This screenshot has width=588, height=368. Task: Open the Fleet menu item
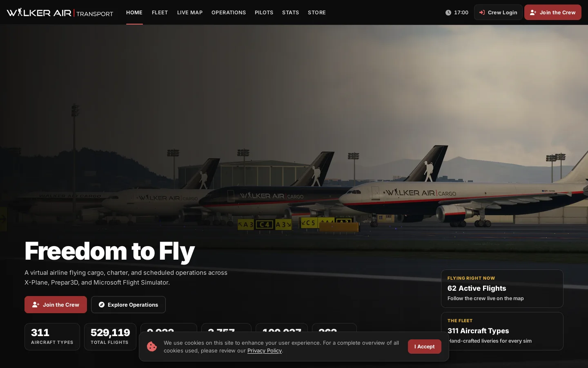(160, 13)
